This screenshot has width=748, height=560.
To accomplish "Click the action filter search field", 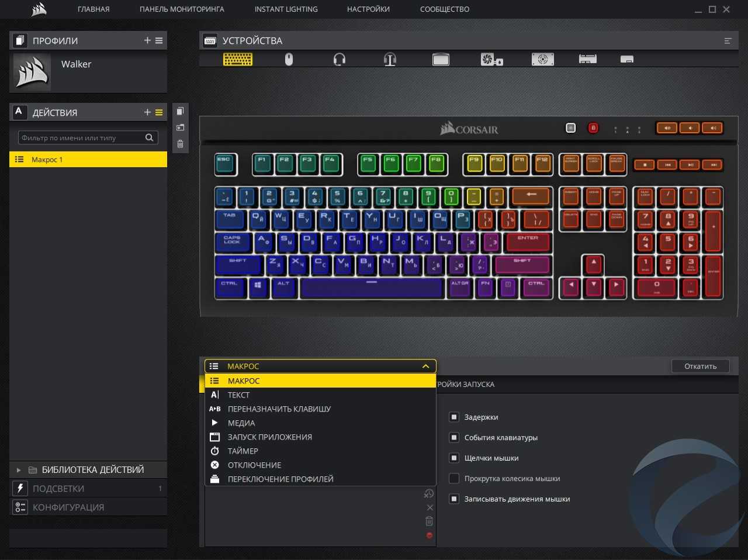I will 82,138.
